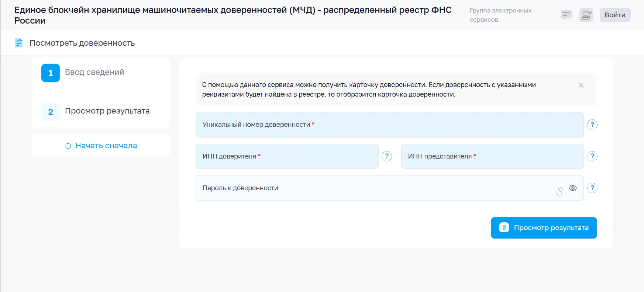
Task: Show help for ИНН доверителя
Action: (387, 156)
